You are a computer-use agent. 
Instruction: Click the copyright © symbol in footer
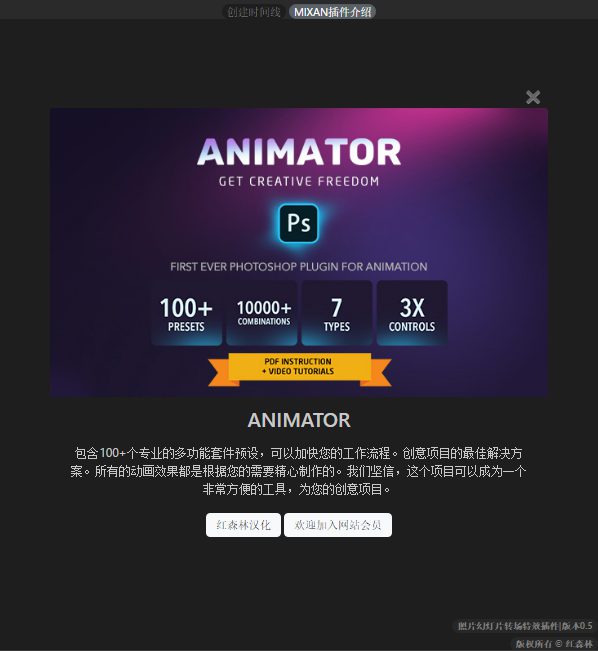(x=559, y=644)
